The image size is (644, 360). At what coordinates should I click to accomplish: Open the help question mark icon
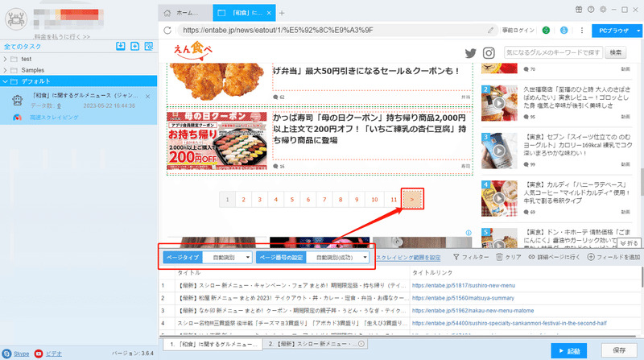[591, 10]
